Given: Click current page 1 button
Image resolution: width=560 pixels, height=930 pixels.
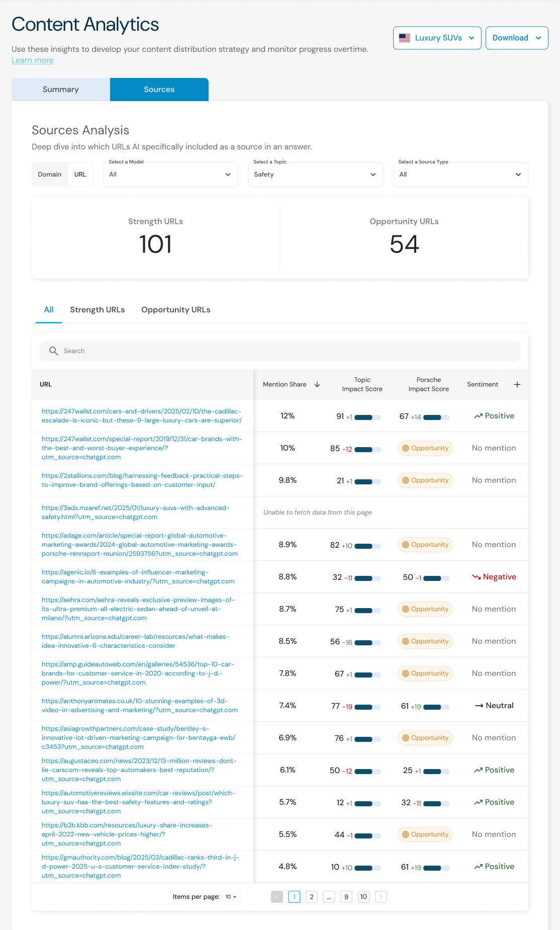Looking at the screenshot, I should (294, 897).
